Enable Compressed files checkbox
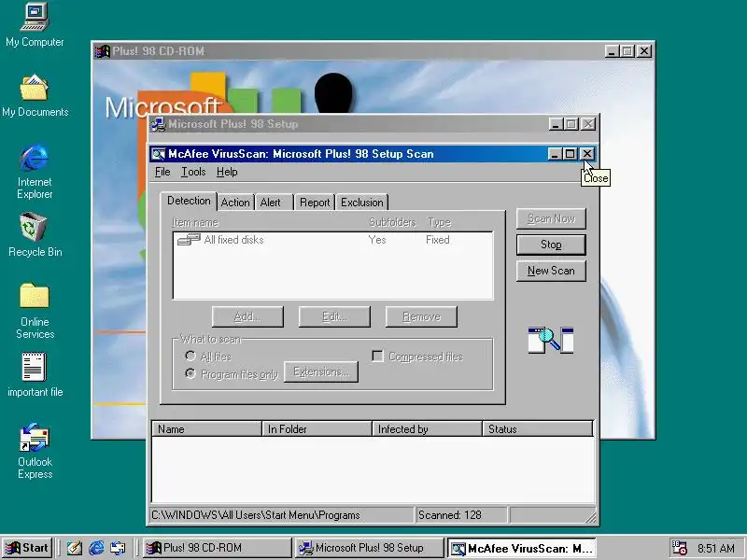The height and width of the screenshot is (560, 747). click(x=377, y=357)
